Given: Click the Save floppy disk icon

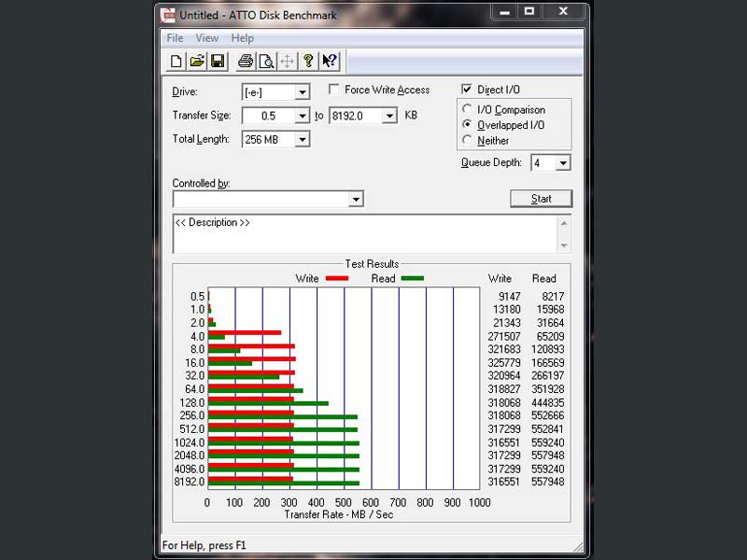Looking at the screenshot, I should [217, 62].
